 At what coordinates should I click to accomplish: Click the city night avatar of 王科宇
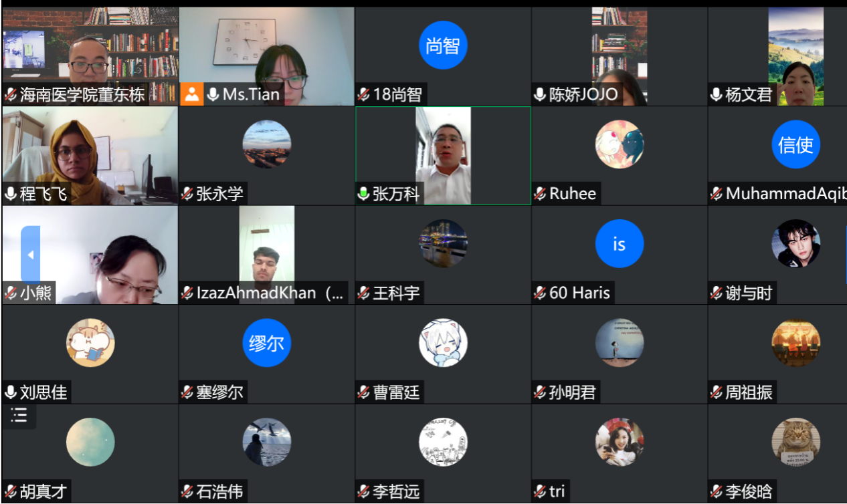click(443, 244)
